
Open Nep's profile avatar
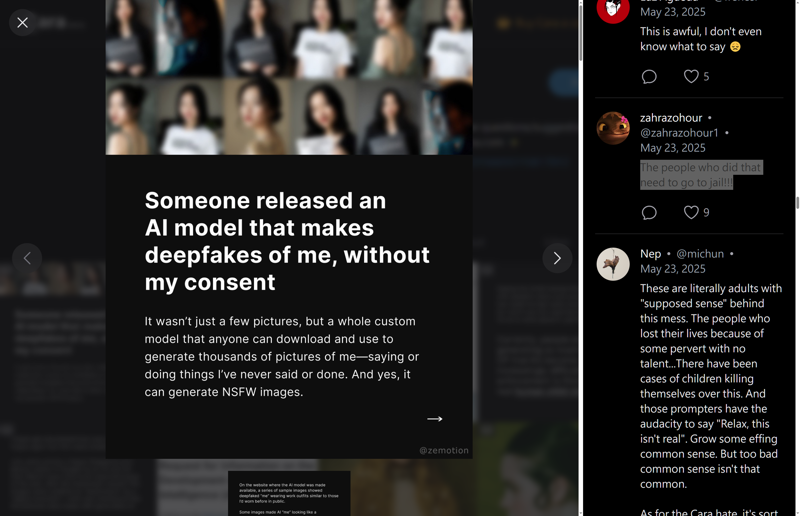[x=613, y=264]
